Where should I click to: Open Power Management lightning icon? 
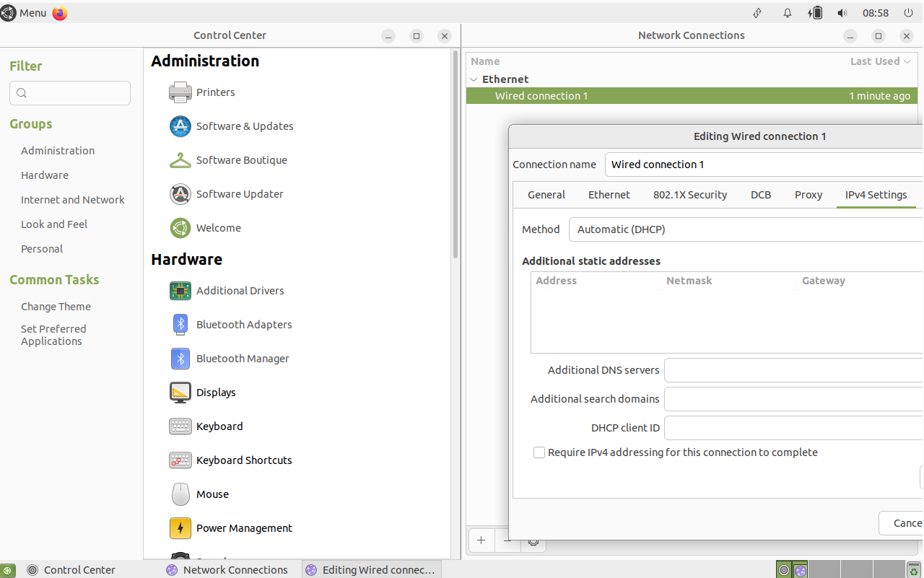pos(180,528)
